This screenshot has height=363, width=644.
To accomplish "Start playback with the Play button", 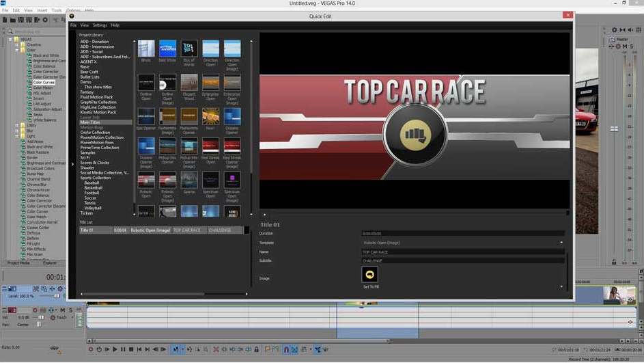I will click(115, 349).
